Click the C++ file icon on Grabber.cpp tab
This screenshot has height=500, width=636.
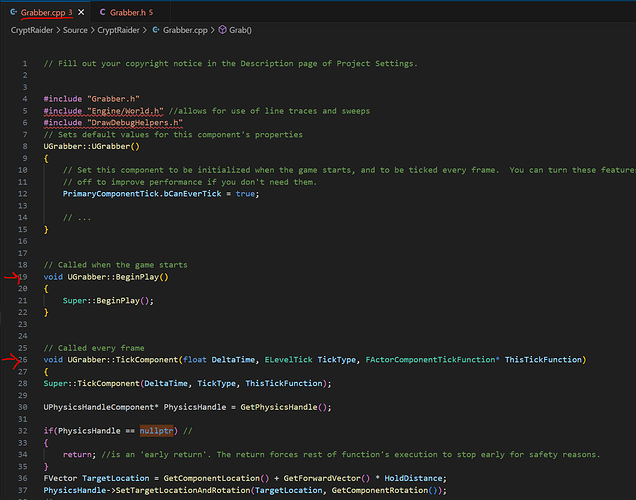pyautogui.click(x=13, y=13)
